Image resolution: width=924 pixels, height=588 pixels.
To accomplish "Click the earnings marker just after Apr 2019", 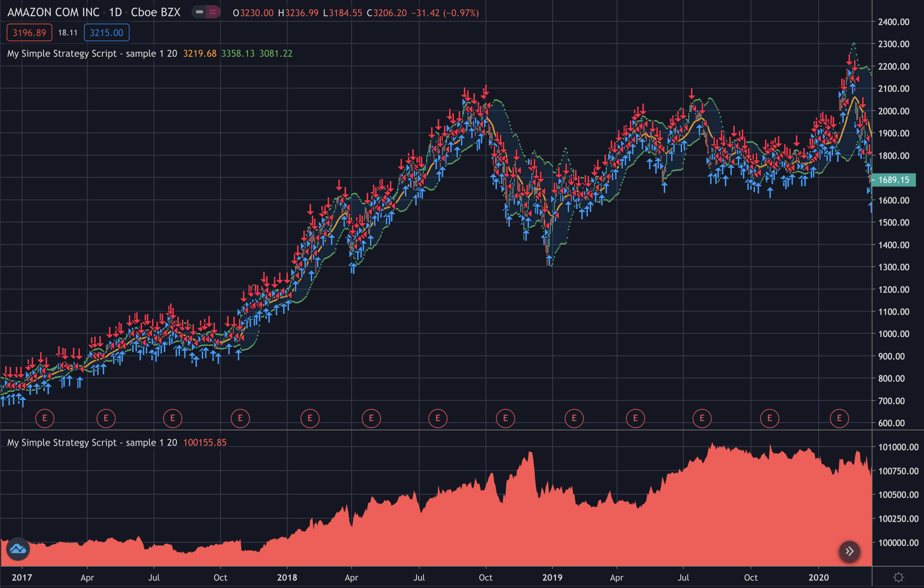I will pyautogui.click(x=635, y=418).
